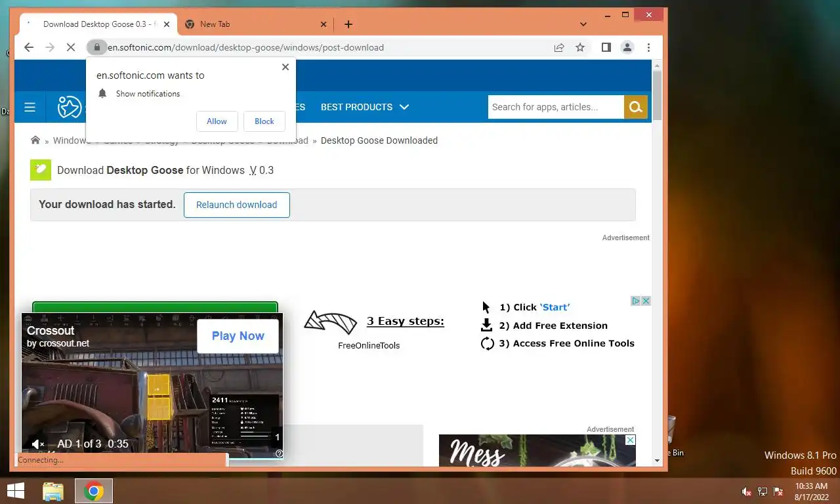Click the scrollbar down arrow
This screenshot has width=840, height=504.
click(x=658, y=461)
